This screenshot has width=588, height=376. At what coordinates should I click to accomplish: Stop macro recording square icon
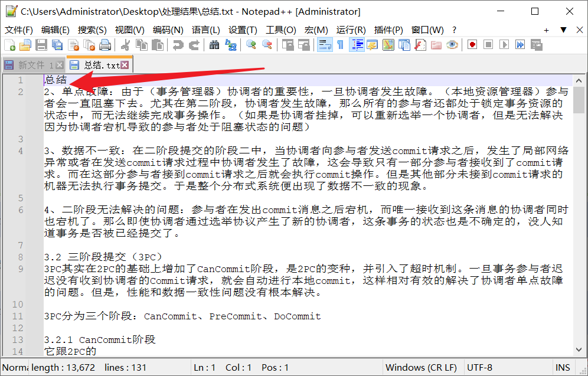point(488,45)
